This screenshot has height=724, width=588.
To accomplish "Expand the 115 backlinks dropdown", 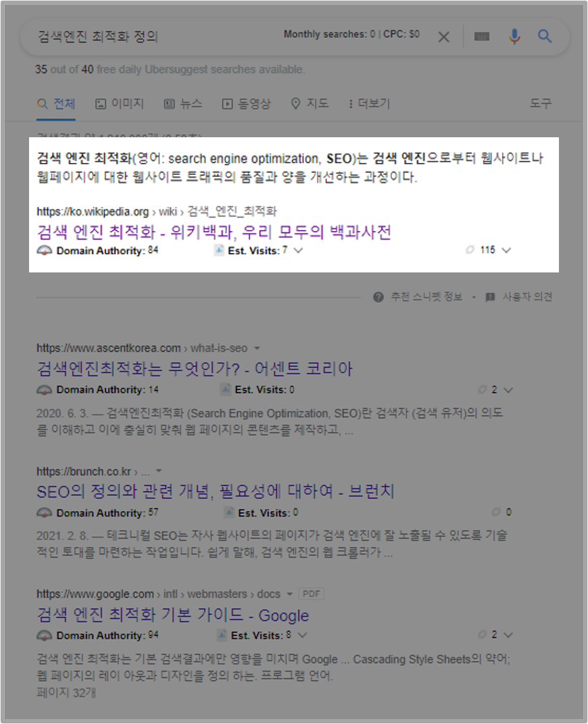I will tap(506, 250).
